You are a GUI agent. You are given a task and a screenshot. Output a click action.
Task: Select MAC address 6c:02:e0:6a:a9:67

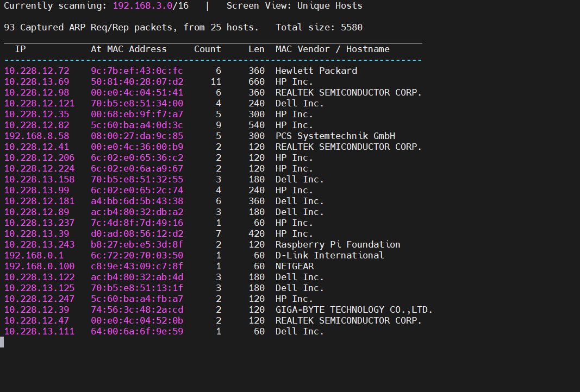137,168
